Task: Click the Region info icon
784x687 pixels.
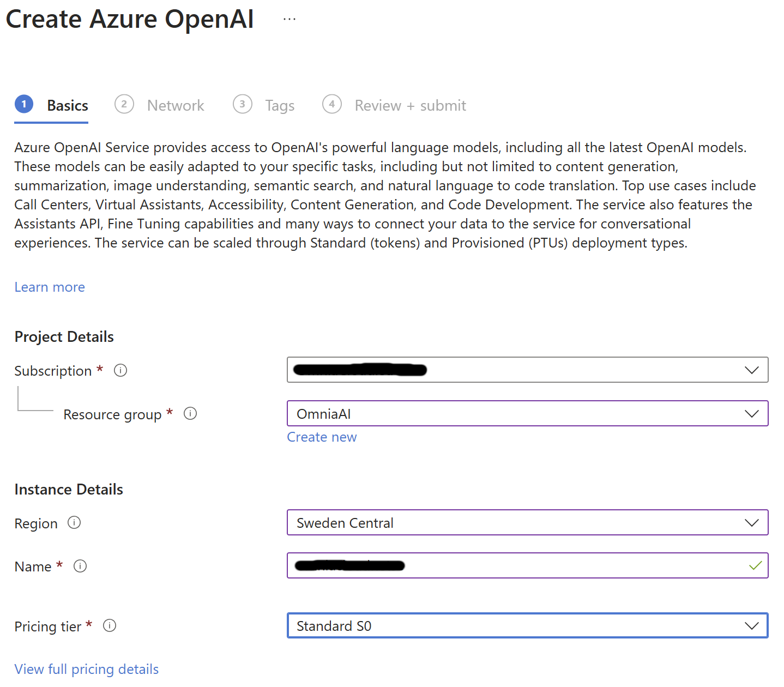Action: pyautogui.click(x=74, y=523)
